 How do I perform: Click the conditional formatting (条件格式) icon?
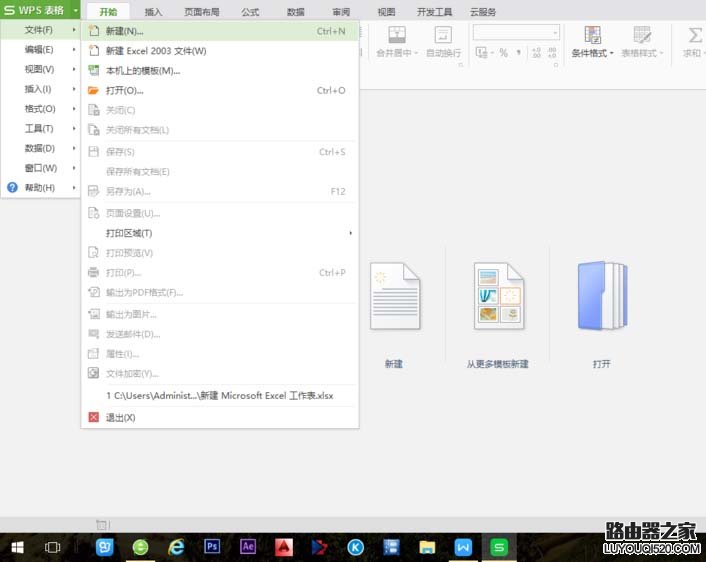coord(593,35)
